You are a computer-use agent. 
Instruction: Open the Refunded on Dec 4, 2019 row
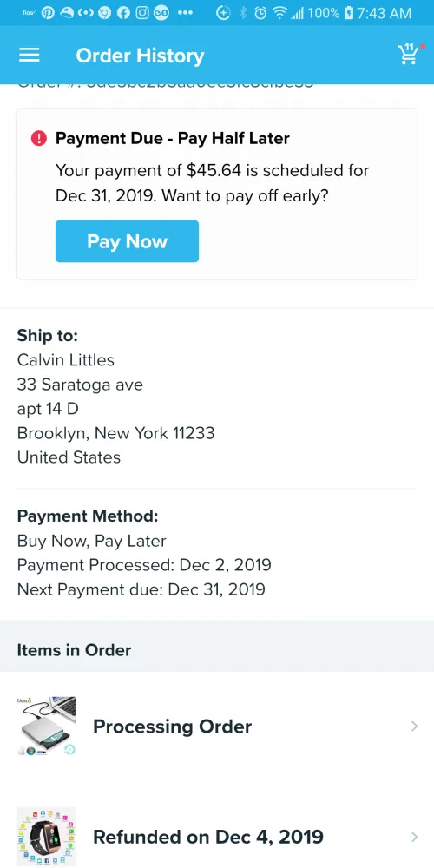point(217,837)
